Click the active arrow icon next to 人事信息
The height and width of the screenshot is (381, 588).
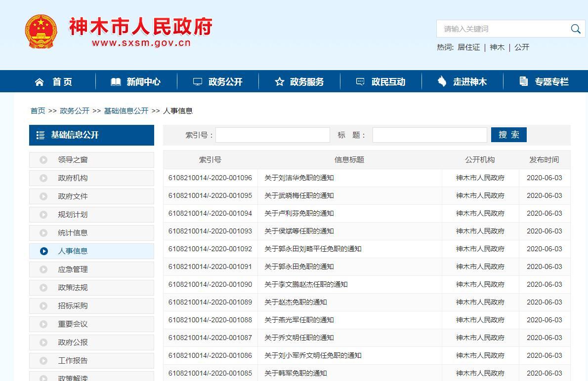44,251
